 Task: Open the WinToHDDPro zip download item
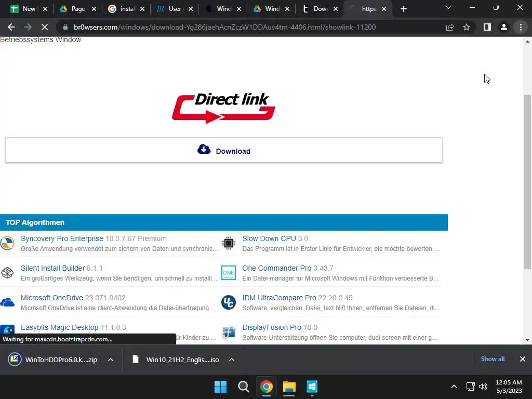point(54,360)
